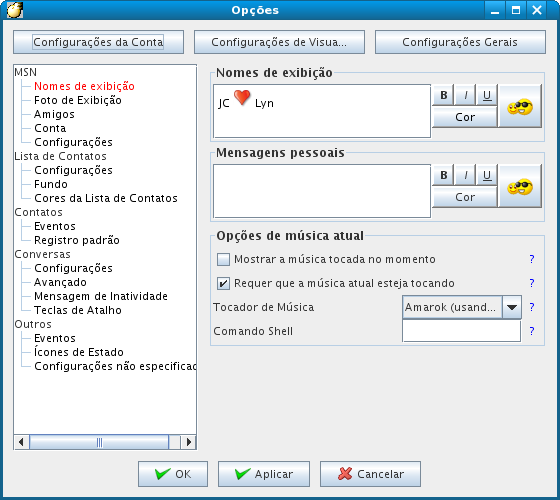
Task: Click the horizontal scrollbar thumb in tree
Action: [99, 442]
